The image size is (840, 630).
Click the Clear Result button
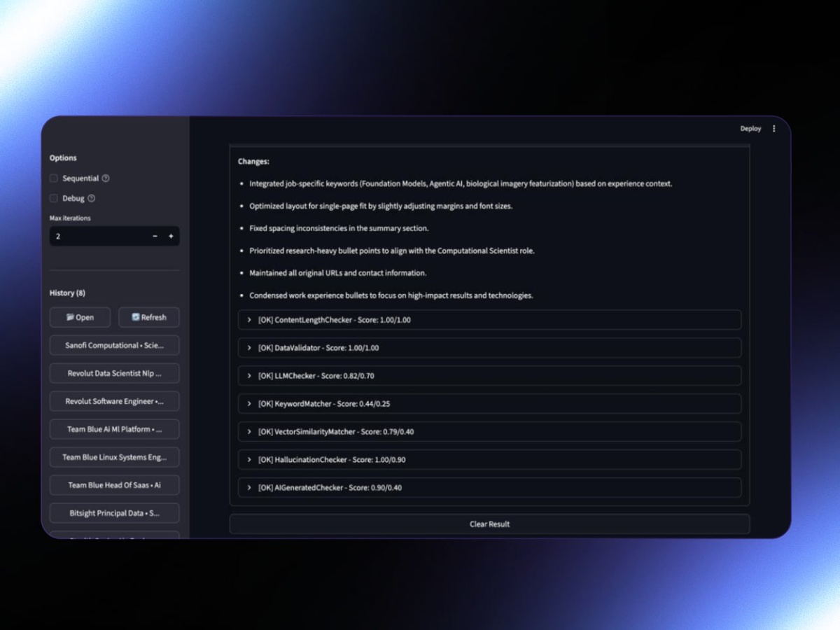tap(489, 524)
